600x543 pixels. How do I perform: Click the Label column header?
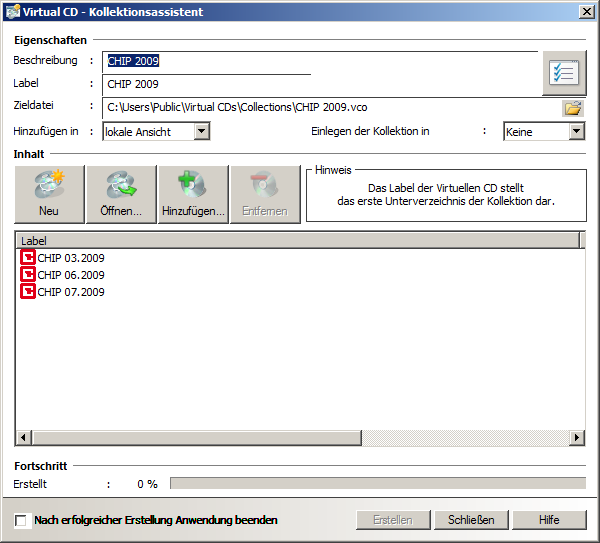pyautogui.click(x=298, y=240)
